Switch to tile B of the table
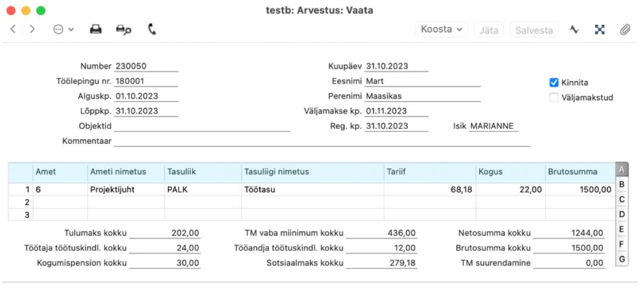Viewport: 644px width, 288px height. pos(622,184)
